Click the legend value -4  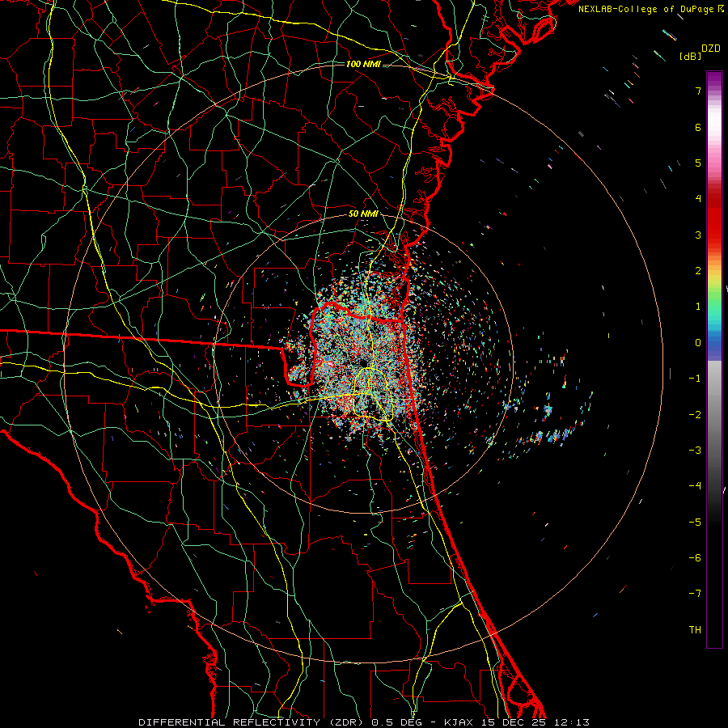pos(695,486)
